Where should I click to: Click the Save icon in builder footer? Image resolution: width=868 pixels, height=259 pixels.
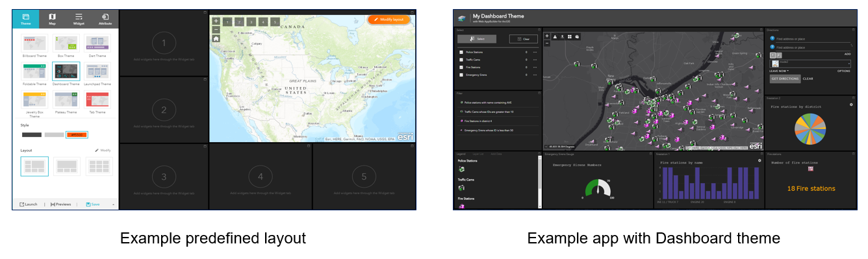pos(88,204)
